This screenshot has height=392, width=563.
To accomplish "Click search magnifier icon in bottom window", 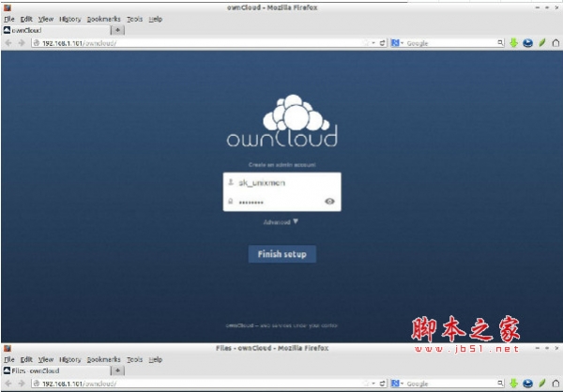I will [500, 384].
